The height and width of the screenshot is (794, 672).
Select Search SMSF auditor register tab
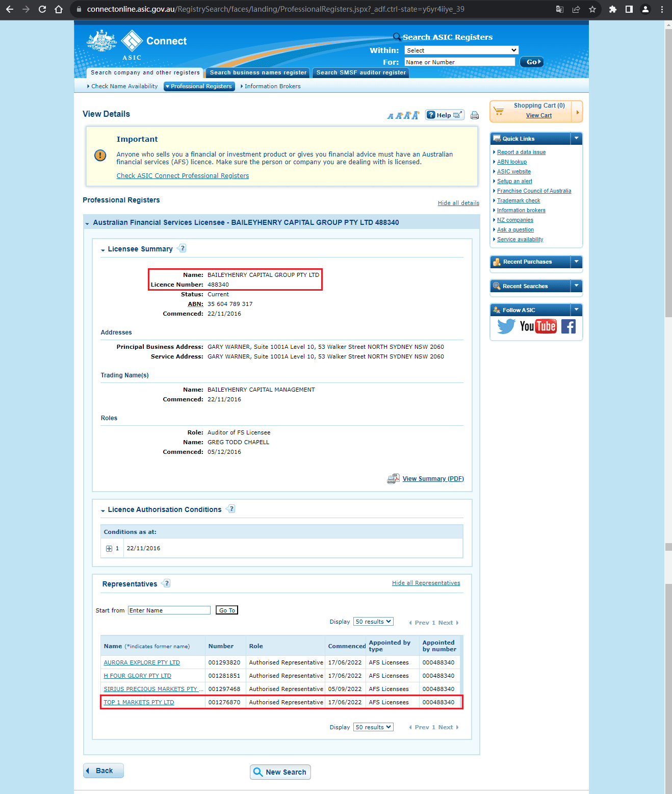[361, 72]
